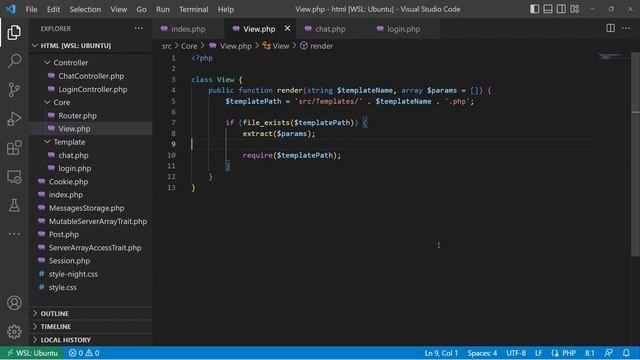Viewport: 640px width, 360px height.
Task: Open the Accounts icon
Action: click(x=14, y=303)
